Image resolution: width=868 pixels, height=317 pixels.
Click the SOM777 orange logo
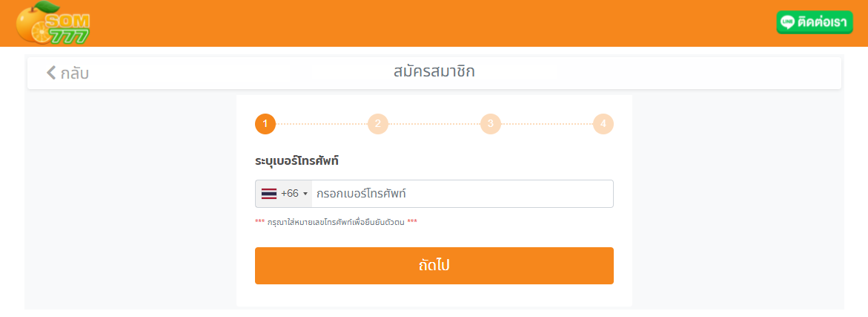pos(53,24)
